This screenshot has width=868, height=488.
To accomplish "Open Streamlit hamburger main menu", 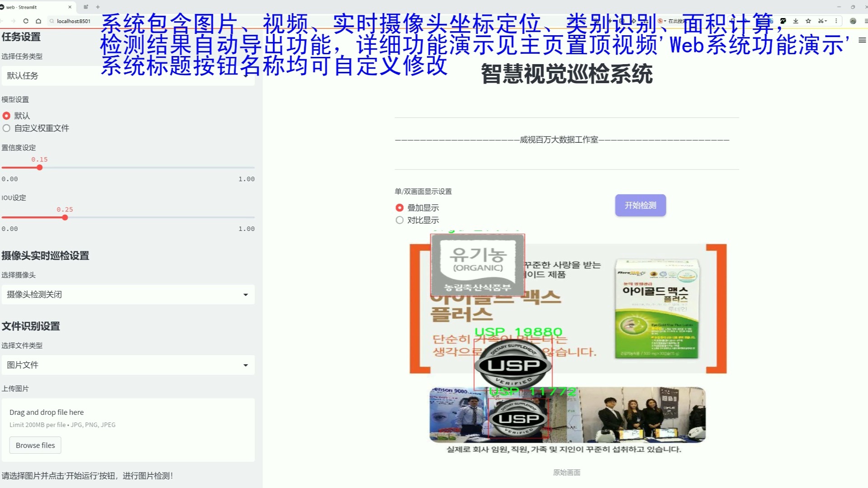I will [862, 40].
